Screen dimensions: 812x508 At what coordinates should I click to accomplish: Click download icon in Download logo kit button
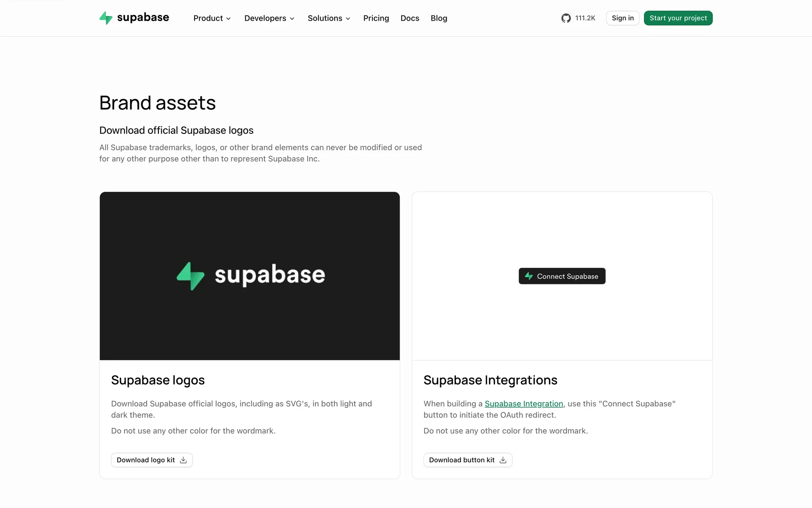(x=183, y=460)
